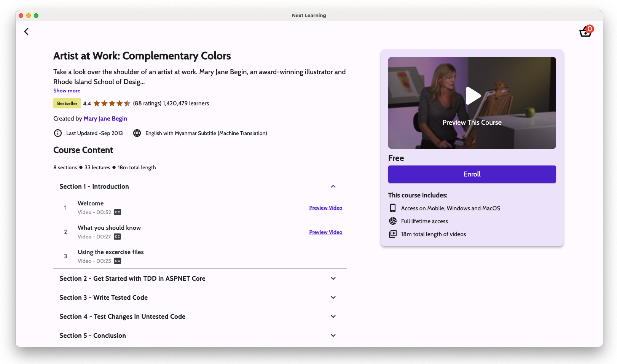This screenshot has height=364, width=617.
Task: Expand Section 5 - Conclusion
Action: click(333, 335)
